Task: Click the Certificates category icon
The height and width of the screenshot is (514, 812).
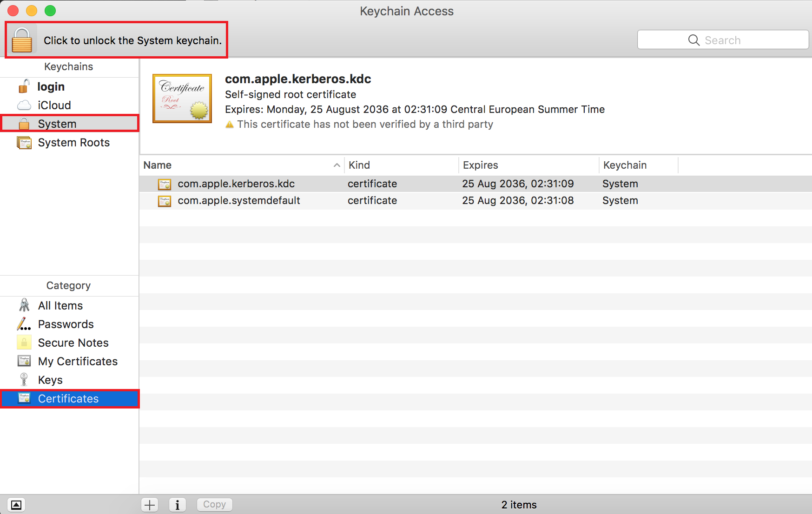Action: pos(24,398)
